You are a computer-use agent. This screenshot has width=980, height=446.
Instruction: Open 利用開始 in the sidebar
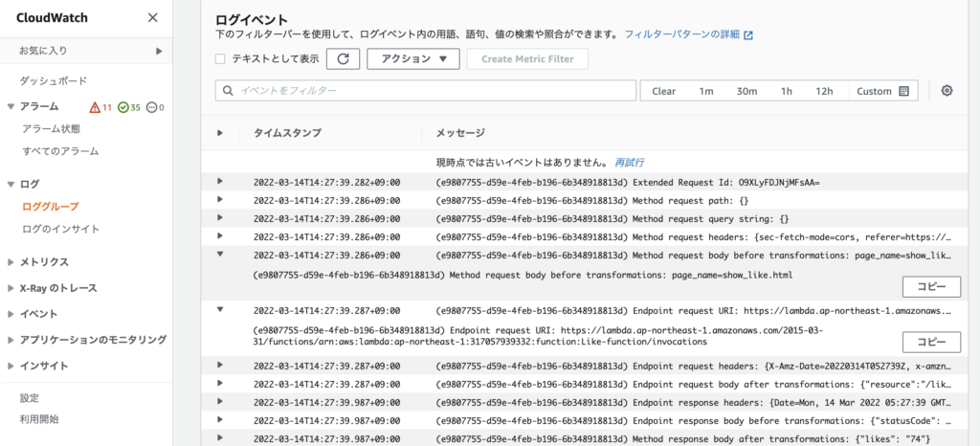click(38, 419)
